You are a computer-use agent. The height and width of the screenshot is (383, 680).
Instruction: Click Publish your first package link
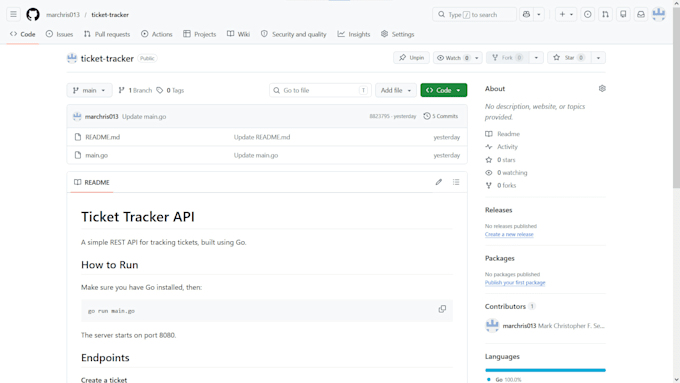click(x=515, y=282)
